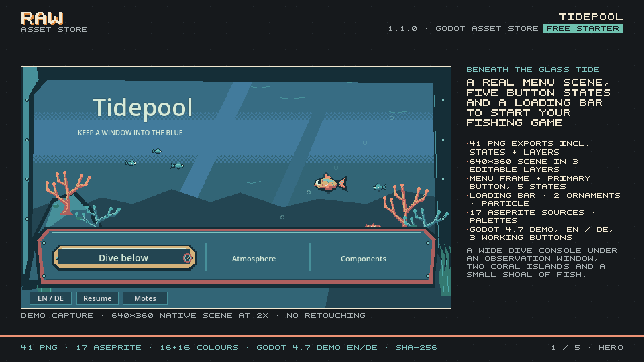Toggle the EN / DE language button
Screen dimensions: 644x362
[x=51, y=298]
